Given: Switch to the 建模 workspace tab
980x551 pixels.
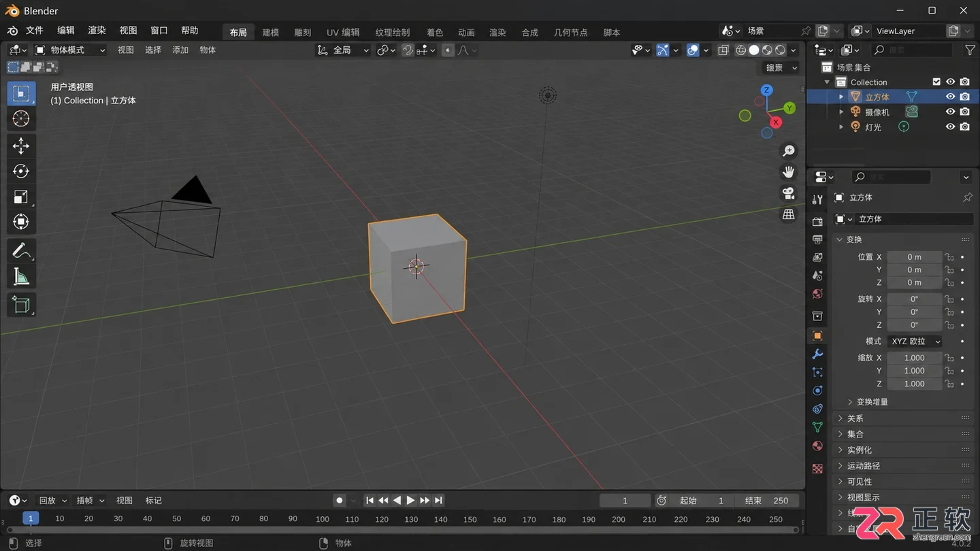Looking at the screenshot, I should [x=271, y=32].
